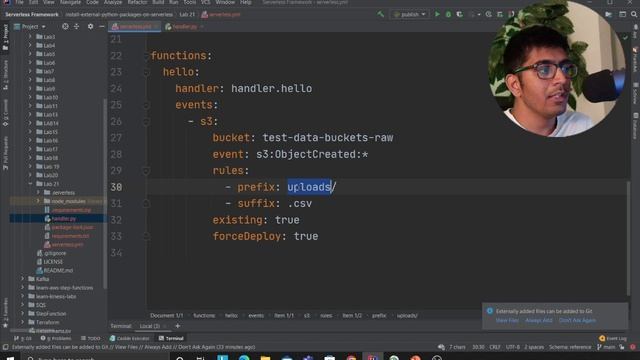Click 2 spaces indent in status bar
640x360 pixels.
tap(534, 347)
